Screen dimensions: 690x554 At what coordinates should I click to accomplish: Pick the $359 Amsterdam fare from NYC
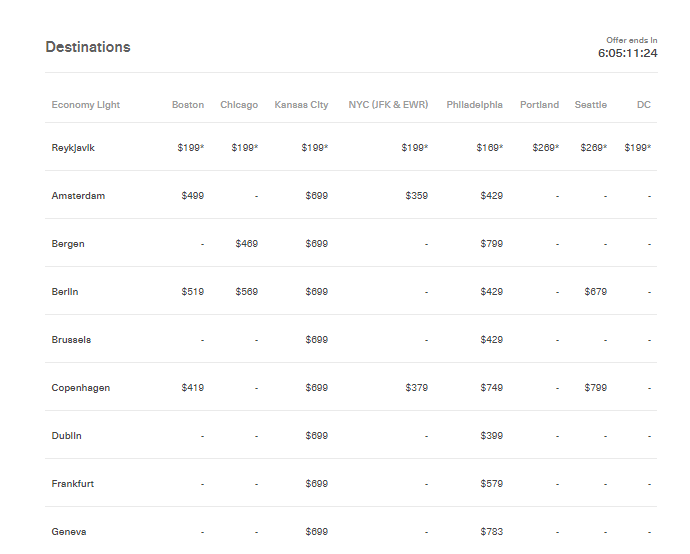416,196
